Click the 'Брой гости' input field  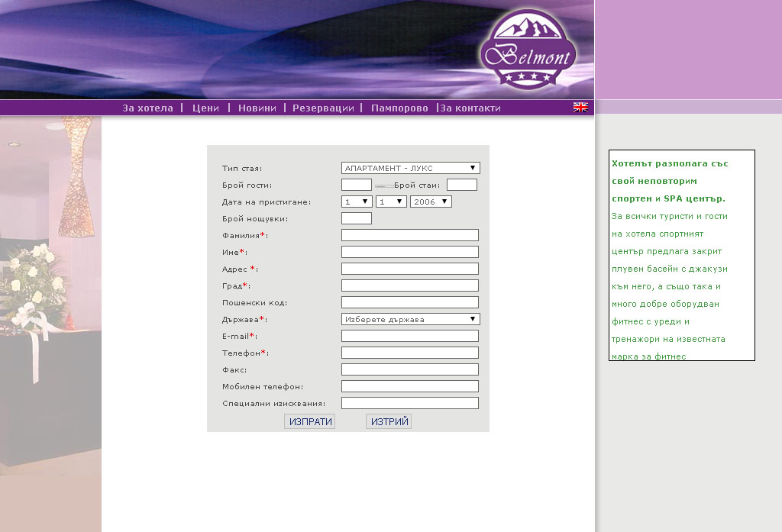[356, 185]
